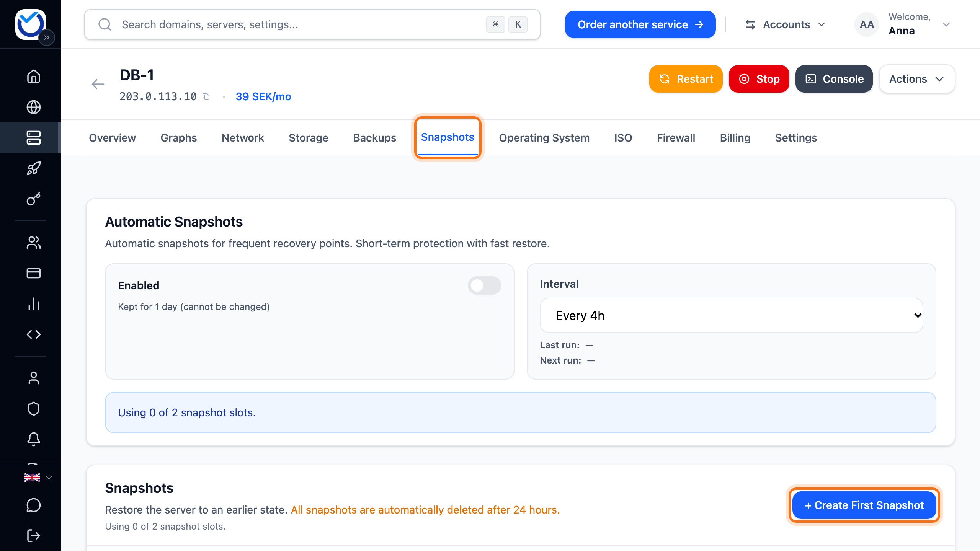The image size is (980, 551).
Task: Switch to the Graphs tab
Action: pyautogui.click(x=178, y=138)
